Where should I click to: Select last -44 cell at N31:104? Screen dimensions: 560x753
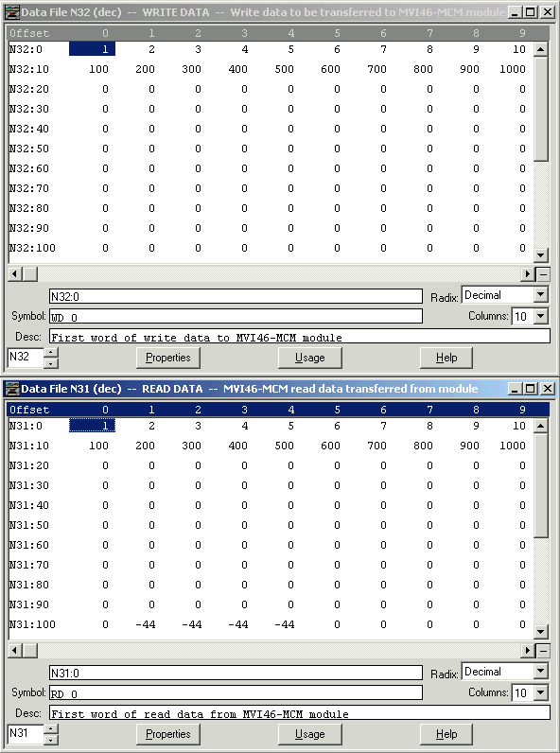pos(284,624)
